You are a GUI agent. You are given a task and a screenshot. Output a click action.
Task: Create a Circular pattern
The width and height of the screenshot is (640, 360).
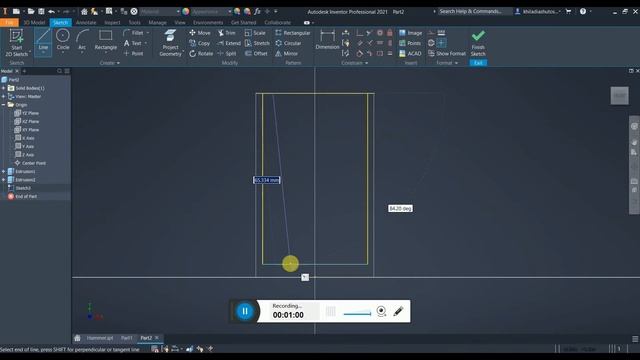coord(288,43)
